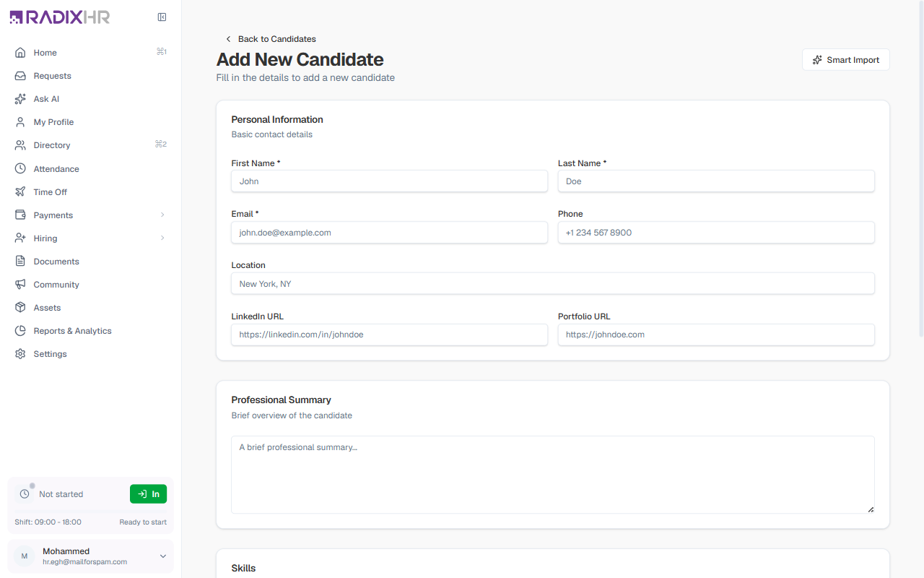This screenshot has width=924, height=578.
Task: Click the Personal Information heading
Action: coord(277,120)
